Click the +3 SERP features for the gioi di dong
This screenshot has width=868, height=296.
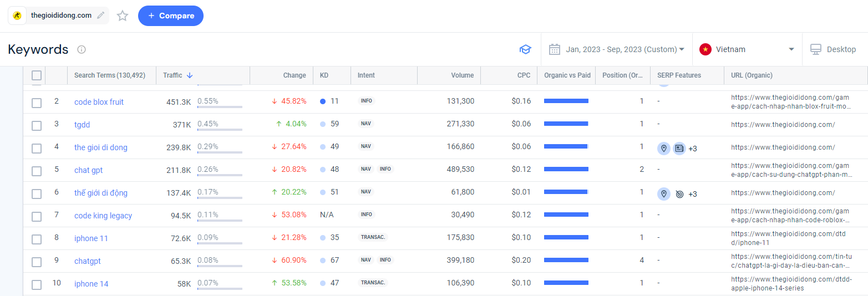(693, 149)
